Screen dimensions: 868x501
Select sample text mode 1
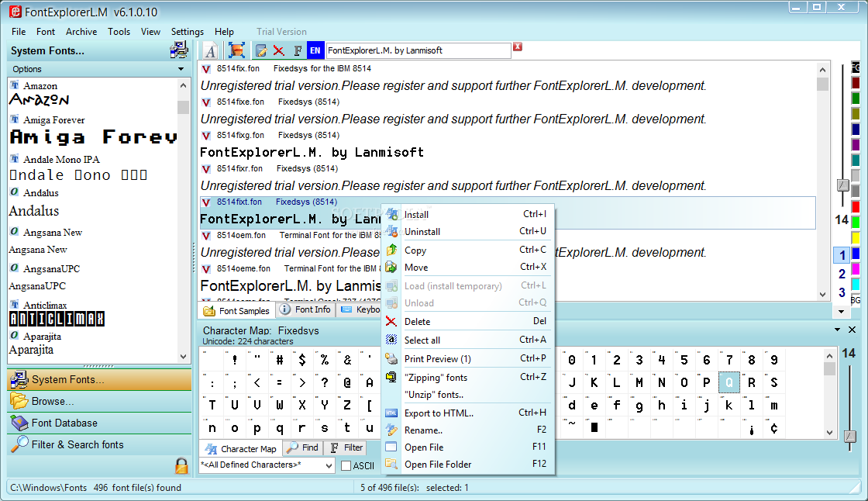[x=842, y=255]
